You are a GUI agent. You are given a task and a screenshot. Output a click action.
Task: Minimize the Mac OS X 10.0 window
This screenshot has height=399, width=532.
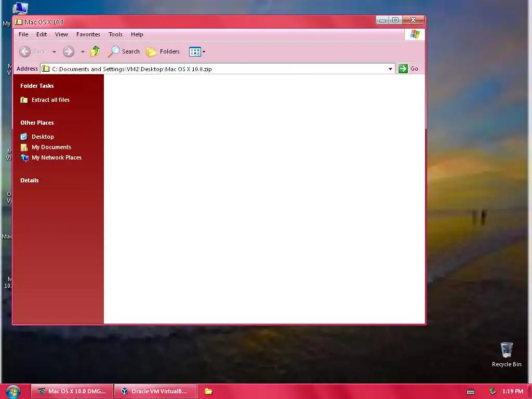click(382, 20)
